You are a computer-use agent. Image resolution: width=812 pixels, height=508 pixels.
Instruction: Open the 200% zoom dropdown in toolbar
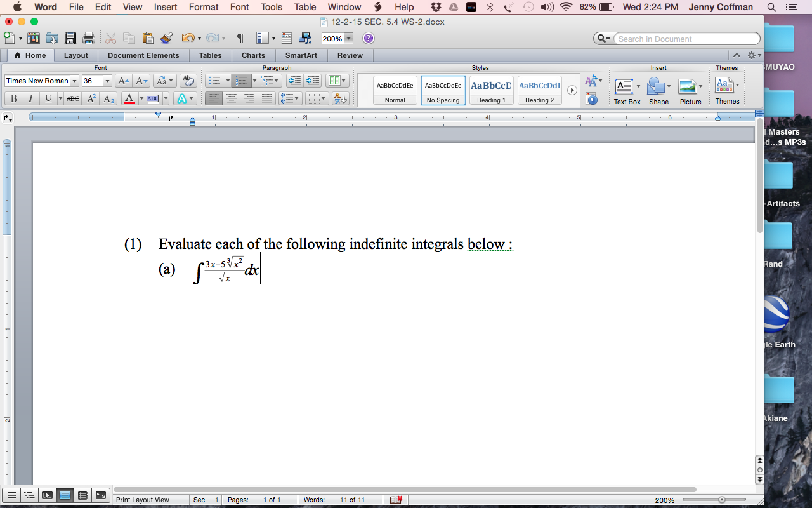pos(348,39)
